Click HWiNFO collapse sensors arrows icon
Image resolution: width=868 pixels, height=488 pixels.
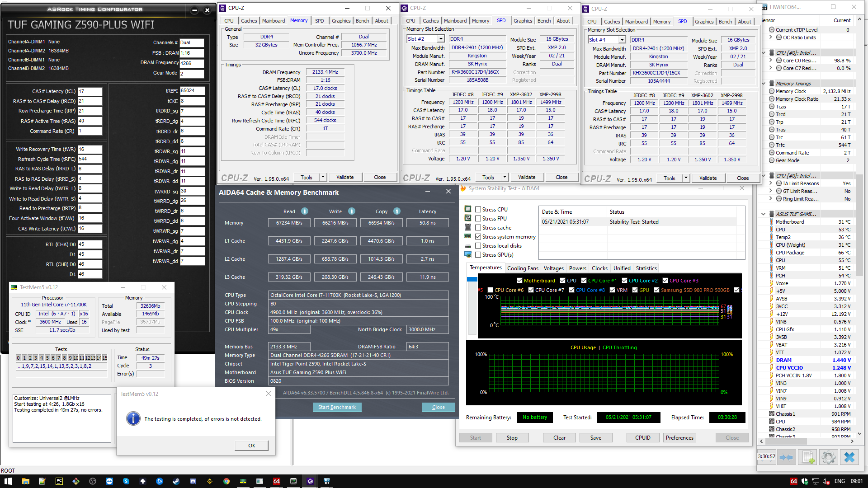click(786, 457)
